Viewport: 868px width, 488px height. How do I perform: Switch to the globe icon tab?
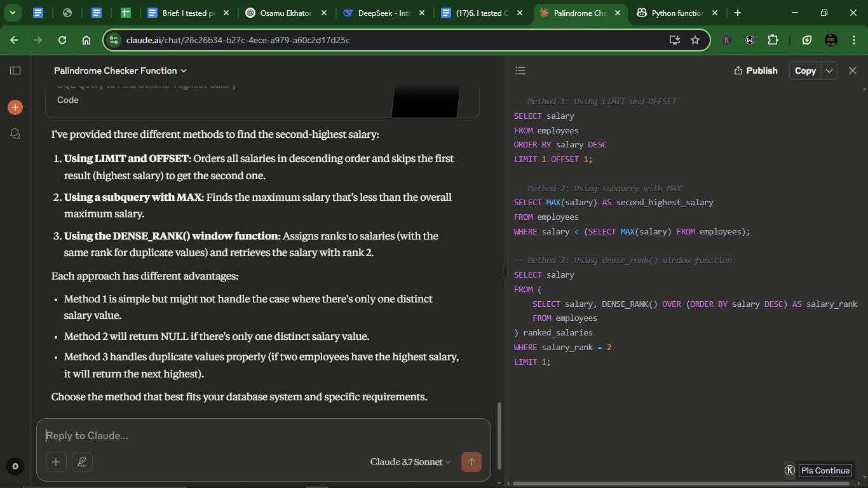click(x=67, y=13)
